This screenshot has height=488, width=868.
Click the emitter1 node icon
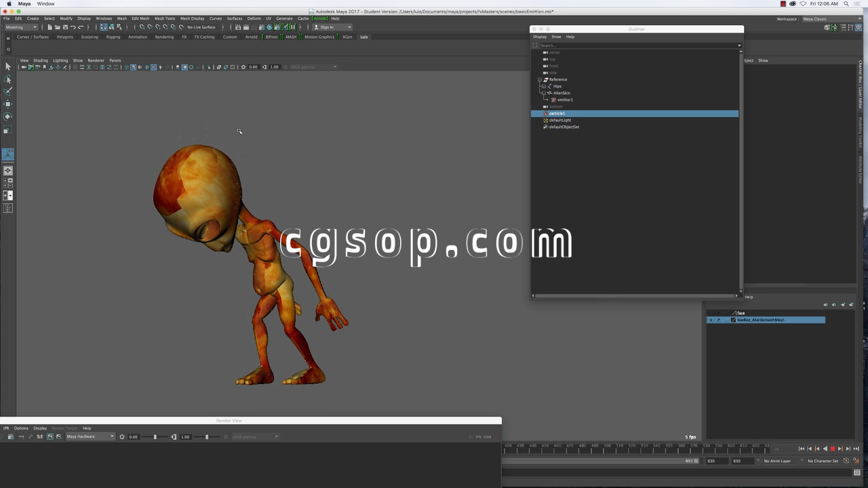[553, 100]
